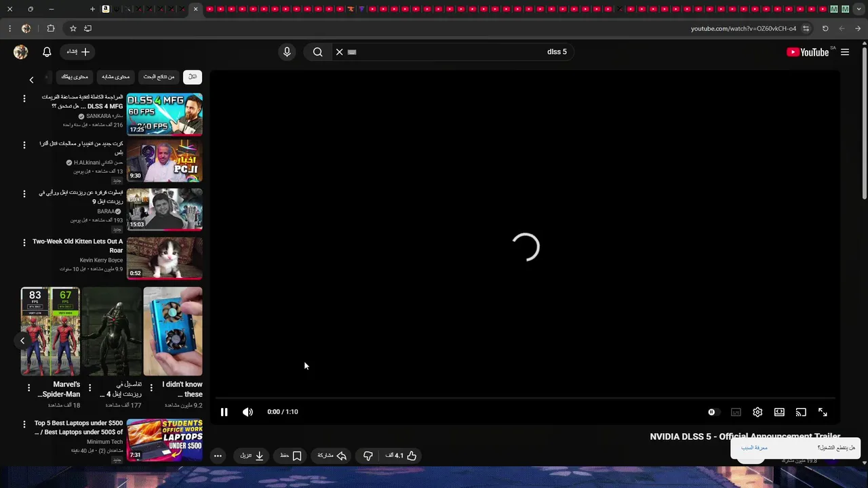868x488 pixels.
Task: Open DLSS 4 MFG video thumbnail
Action: [165, 115]
